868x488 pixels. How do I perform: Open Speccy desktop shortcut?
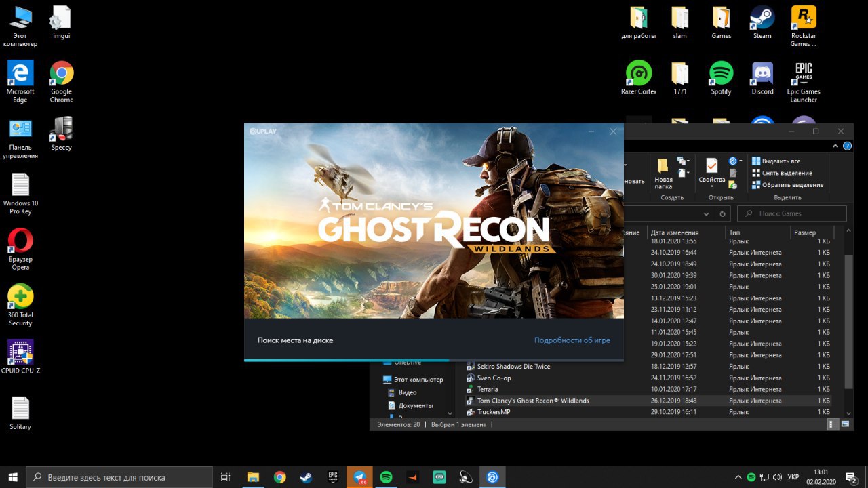point(61,134)
